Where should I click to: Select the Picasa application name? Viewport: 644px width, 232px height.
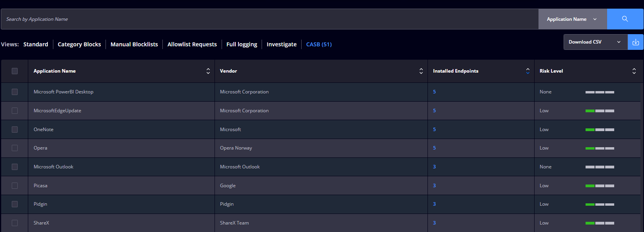pos(40,186)
